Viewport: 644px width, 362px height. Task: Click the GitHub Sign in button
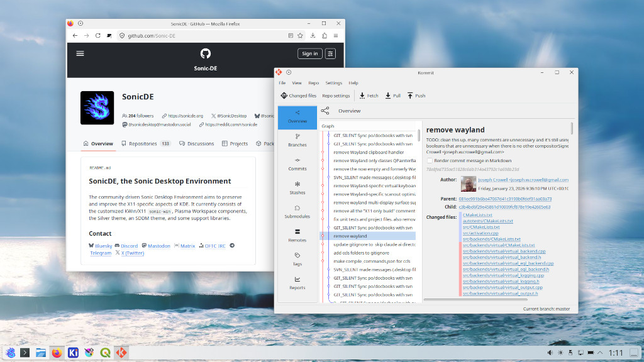tap(309, 53)
